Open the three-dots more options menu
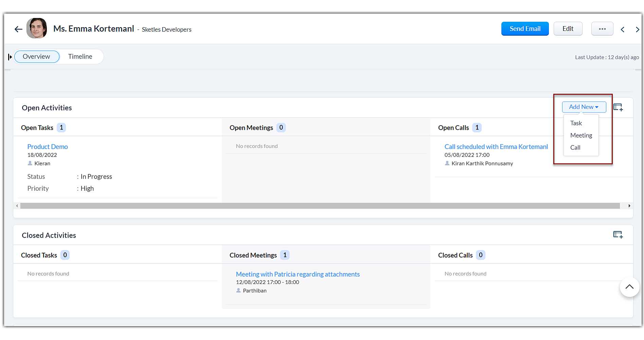The width and height of the screenshot is (644, 340). 602,29
